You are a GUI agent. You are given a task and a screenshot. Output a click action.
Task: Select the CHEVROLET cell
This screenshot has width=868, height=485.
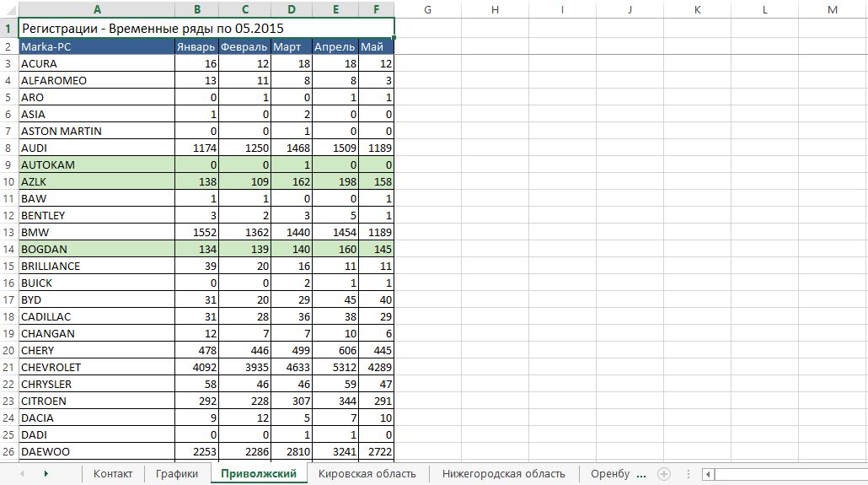coord(97,367)
